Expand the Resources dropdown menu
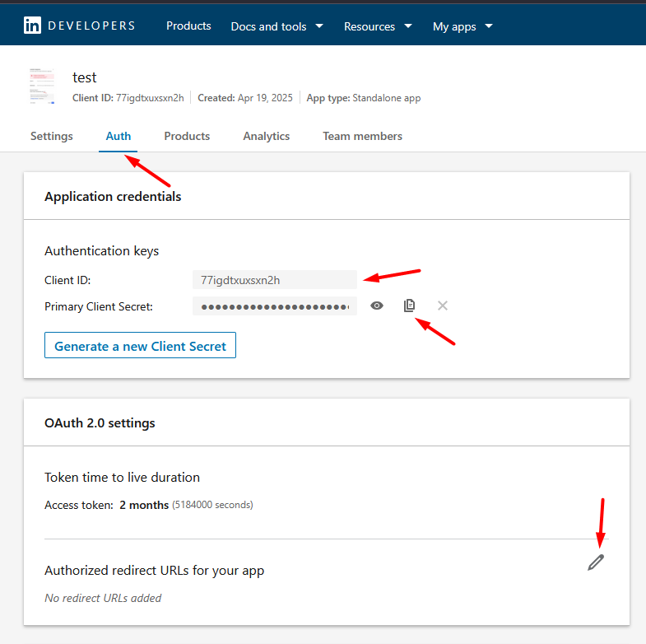The image size is (646, 644). pyautogui.click(x=378, y=26)
